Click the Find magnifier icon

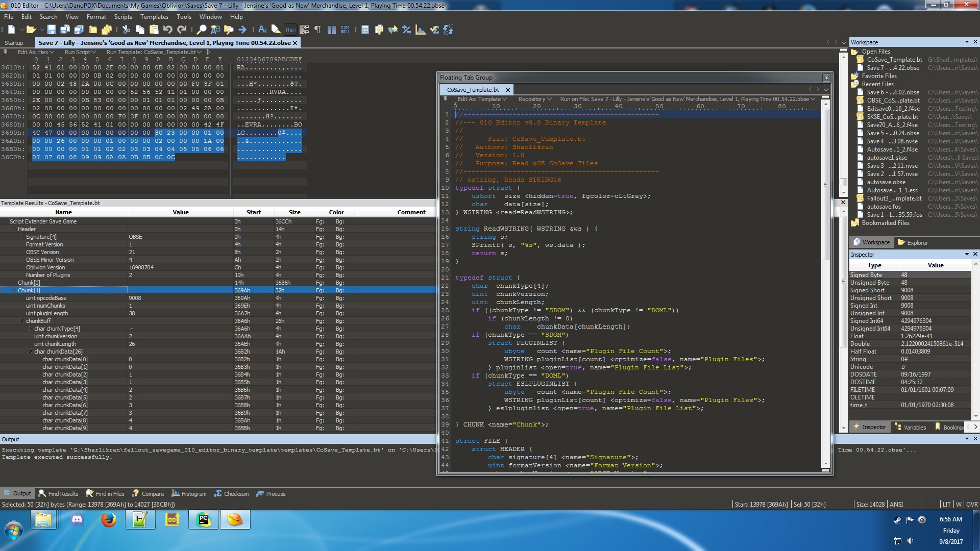tap(202, 30)
